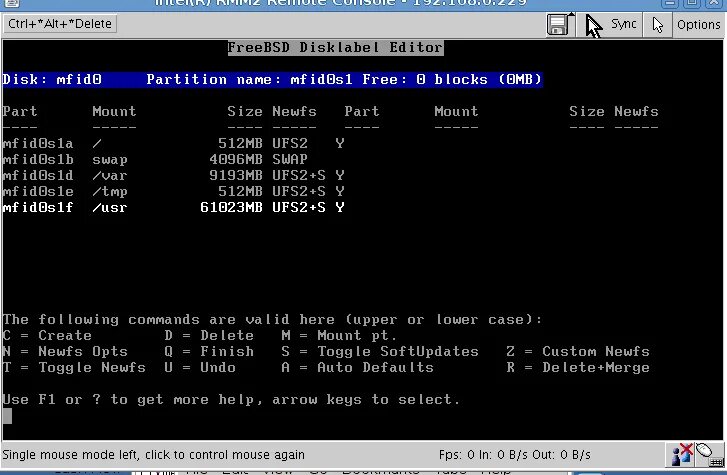Click 'T = Toggle Newfs' command hint
Image resolution: width=727 pixels, height=475 pixels.
[74, 367]
